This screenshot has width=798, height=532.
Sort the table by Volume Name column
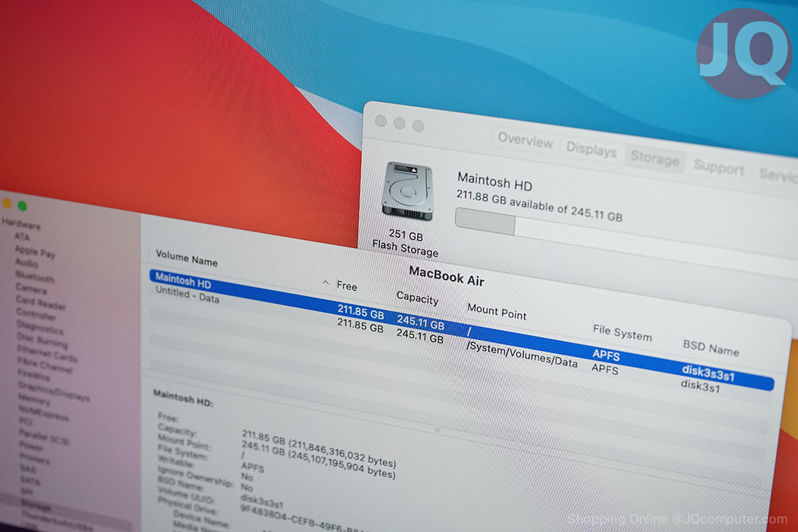pos(186,259)
